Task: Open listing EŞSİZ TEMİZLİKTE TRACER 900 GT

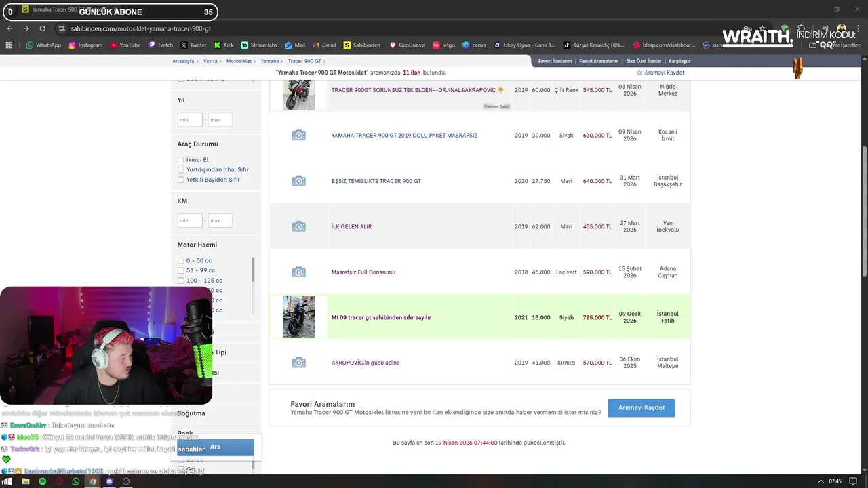Action: [x=376, y=181]
